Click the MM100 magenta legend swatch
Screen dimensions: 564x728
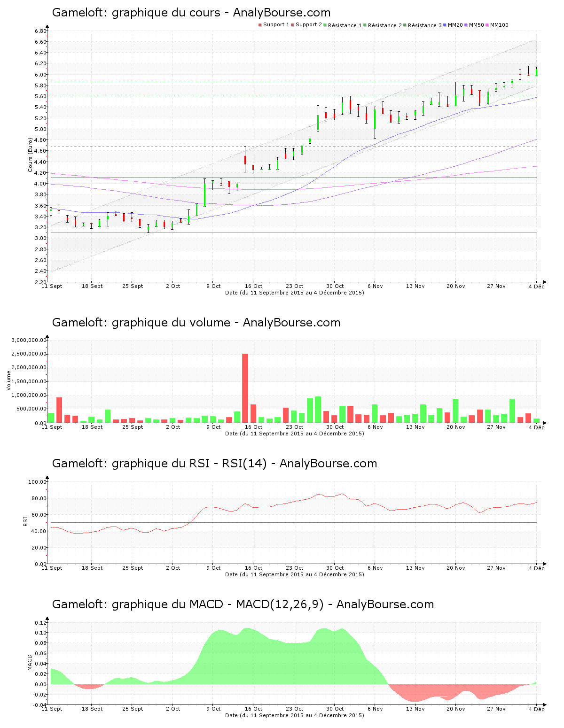point(487,25)
